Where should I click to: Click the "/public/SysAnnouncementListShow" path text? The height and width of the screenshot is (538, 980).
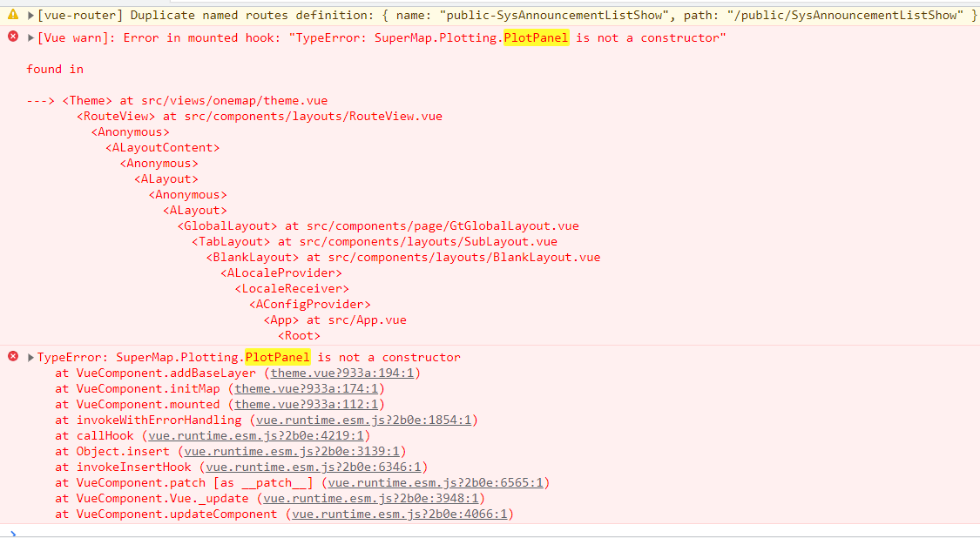tap(845, 15)
